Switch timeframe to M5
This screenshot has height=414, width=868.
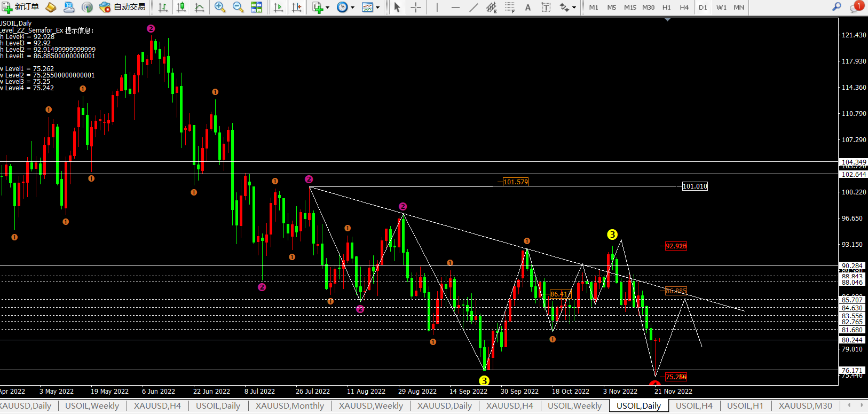point(612,7)
